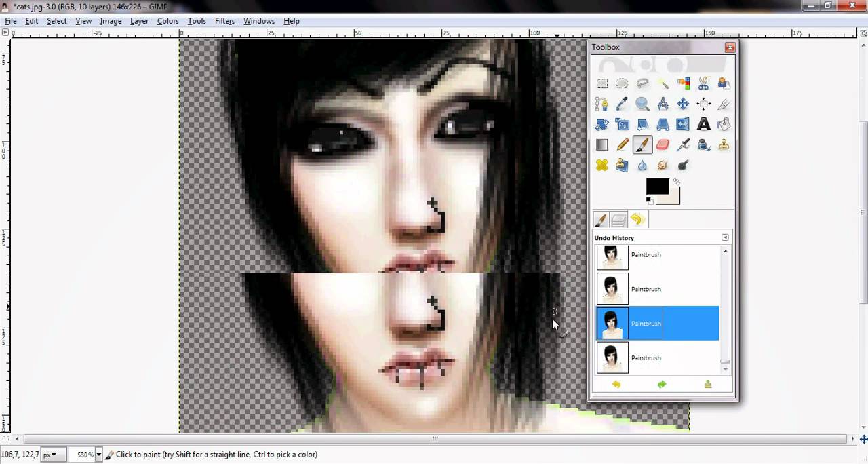Screen dimensions: 868x464
Task: Pick the Fuzzy Select magic wand tool
Action: [x=663, y=83]
